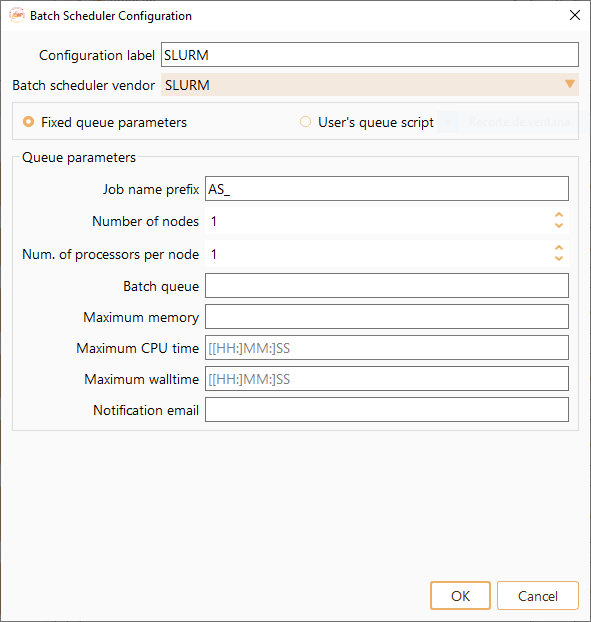Increase processors per node with up arrow
Image resolution: width=591 pixels, height=622 pixels.
pos(559,248)
